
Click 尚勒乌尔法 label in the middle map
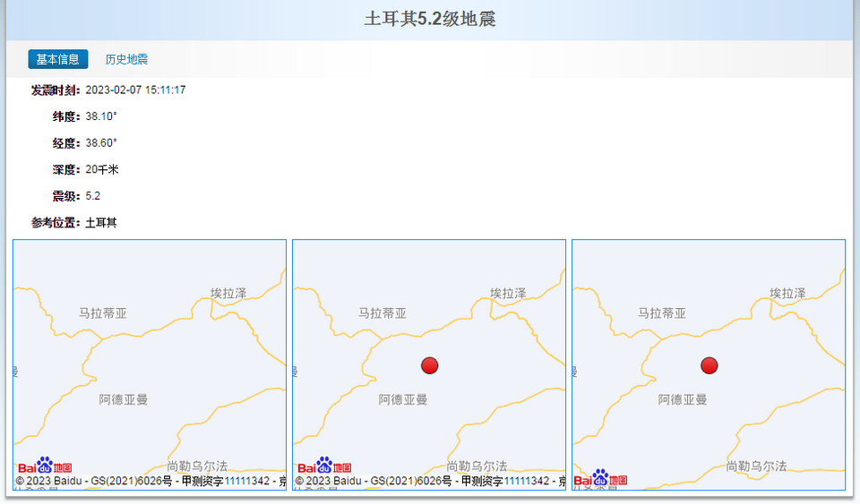477,466
